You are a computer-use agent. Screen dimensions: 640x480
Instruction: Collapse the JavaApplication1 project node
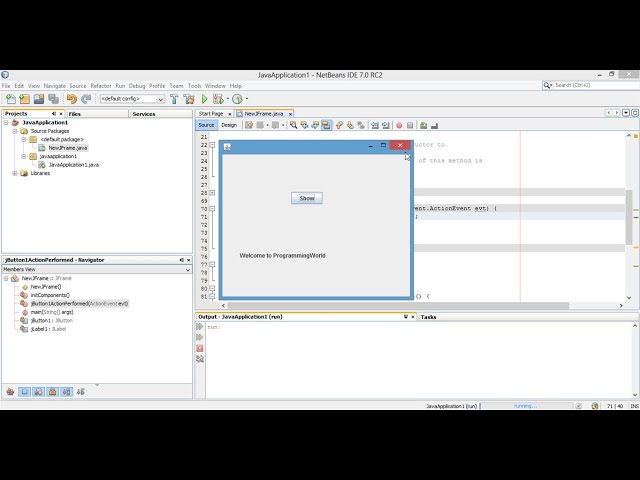point(6,122)
